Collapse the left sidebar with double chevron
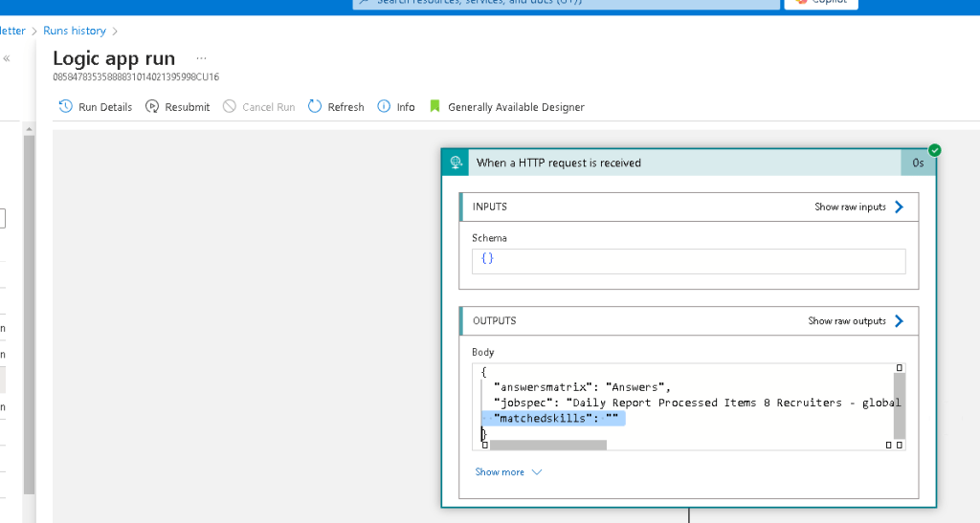 click(7, 58)
